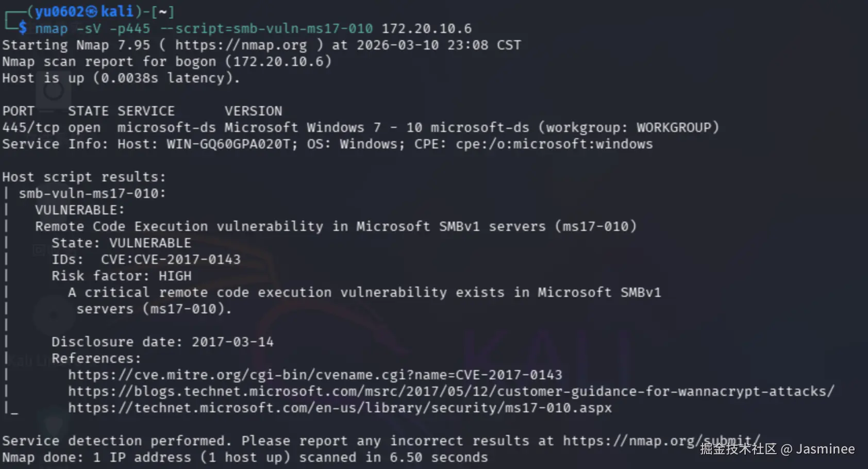Screen dimensions: 868x469
Task: Click the State: VULNERABLE text
Action: (x=121, y=243)
